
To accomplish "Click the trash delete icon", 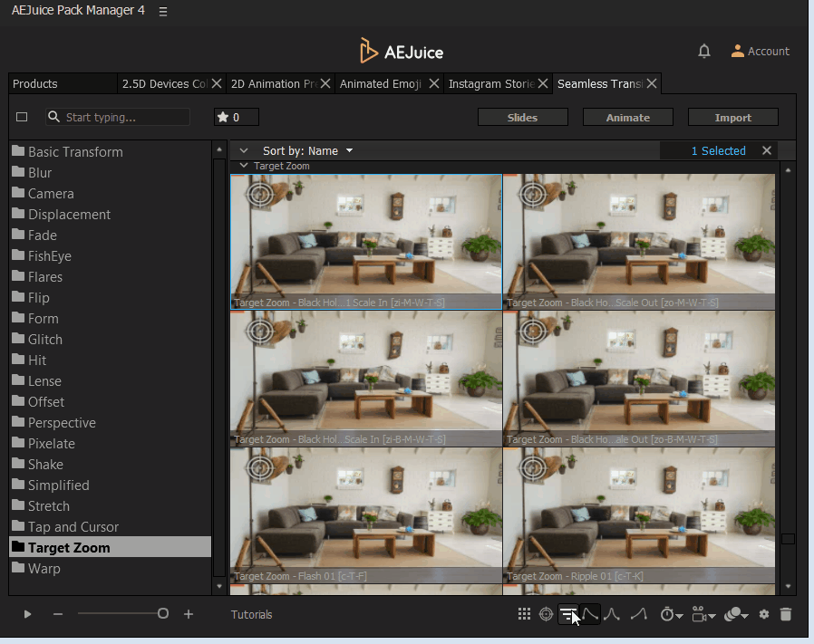I will [x=786, y=614].
